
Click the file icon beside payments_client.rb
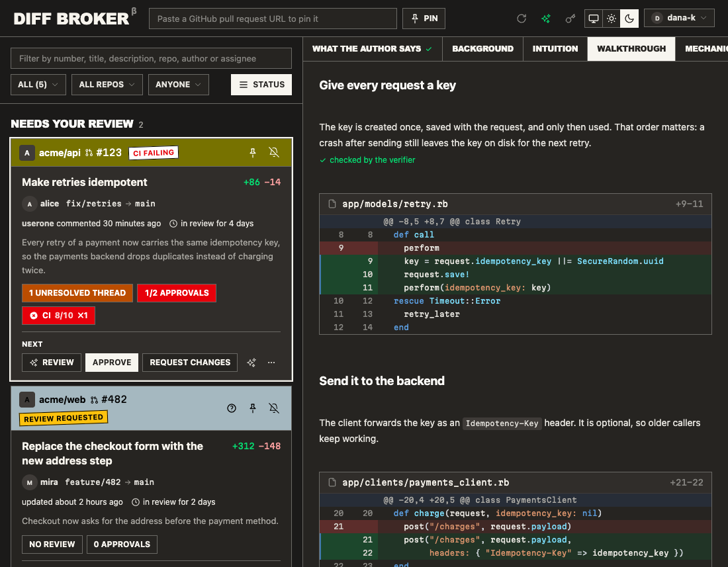click(x=332, y=482)
